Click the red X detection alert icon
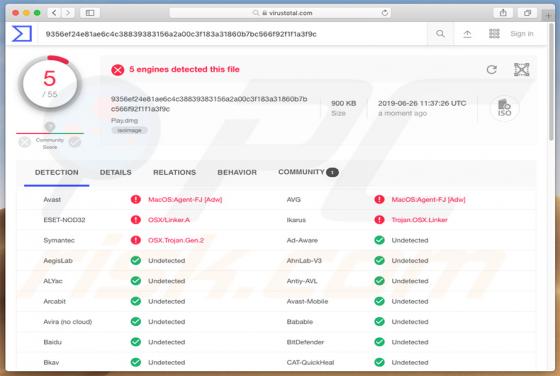 click(118, 70)
